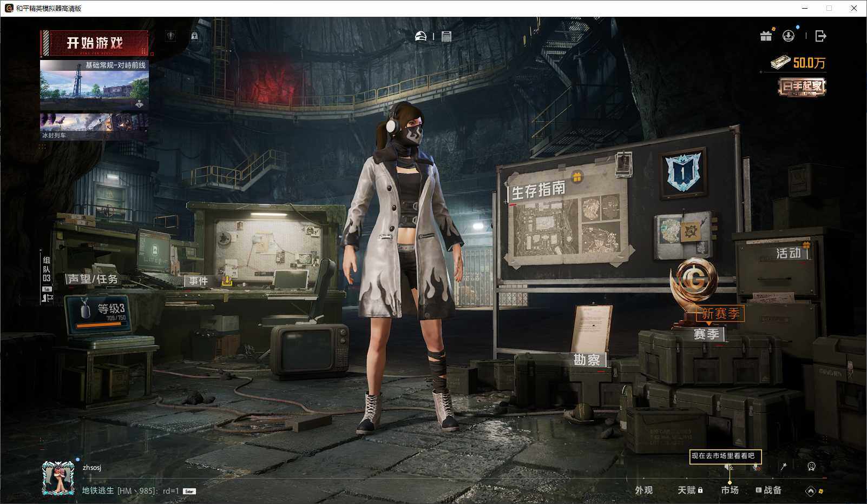Open the 基础常规-对峙前线 mode selection card
867x504 pixels.
[x=94, y=85]
